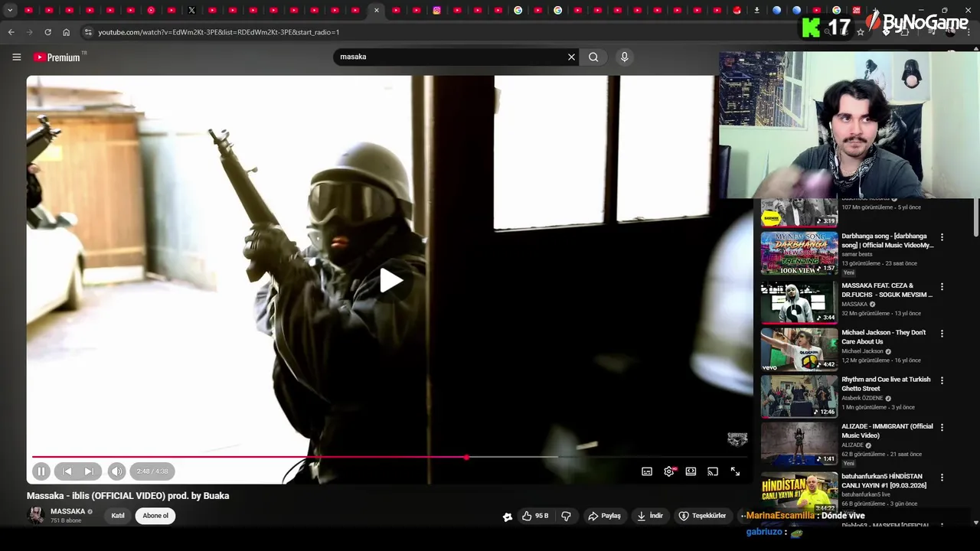Mute the video volume speaker icon
This screenshot has height=551, width=980.
116,471
